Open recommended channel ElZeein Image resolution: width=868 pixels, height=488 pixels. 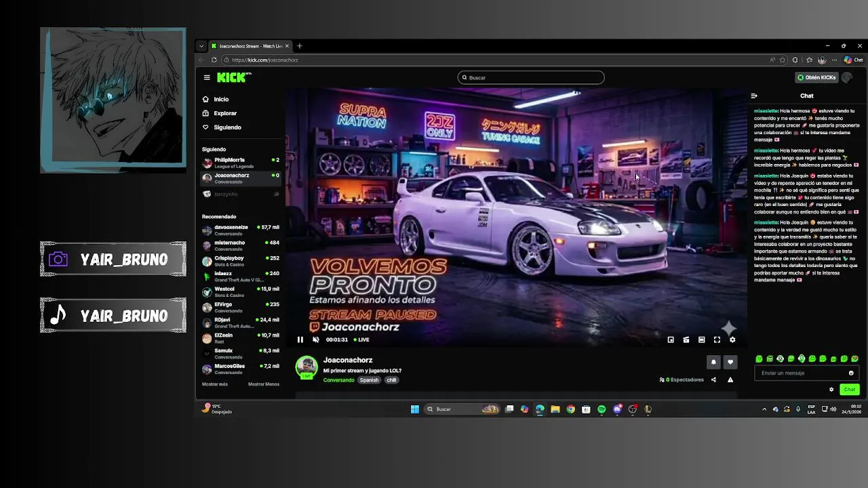point(241,338)
